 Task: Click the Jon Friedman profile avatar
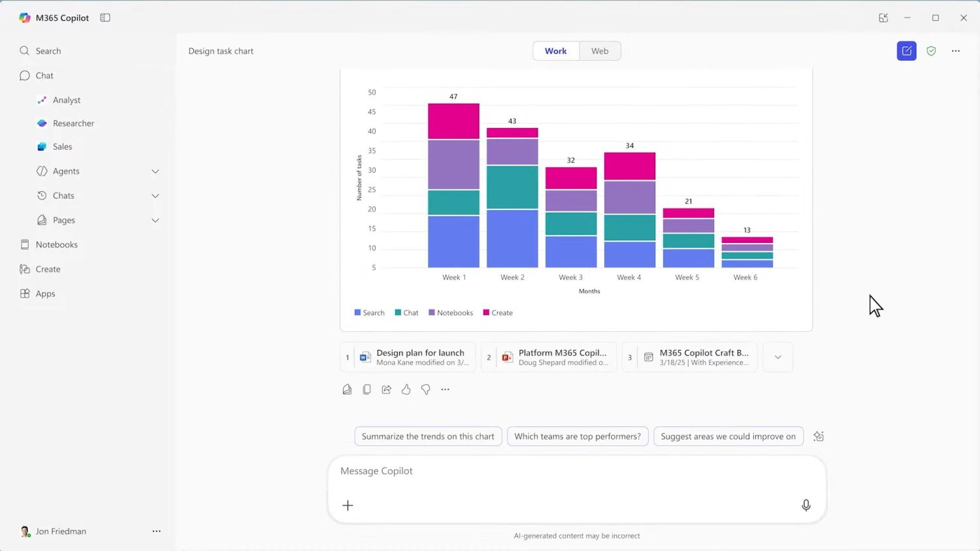25,531
